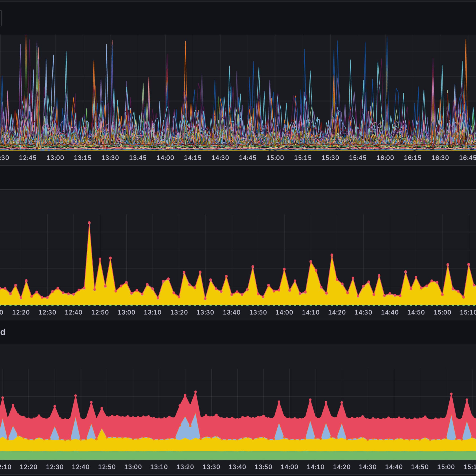
Task: Click the 13:00 label on top chart axis
Action: coord(55,158)
